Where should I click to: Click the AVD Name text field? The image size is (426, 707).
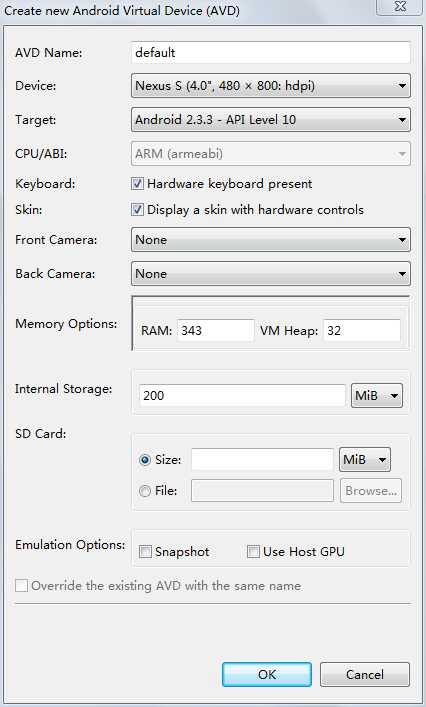[x=270, y=53]
